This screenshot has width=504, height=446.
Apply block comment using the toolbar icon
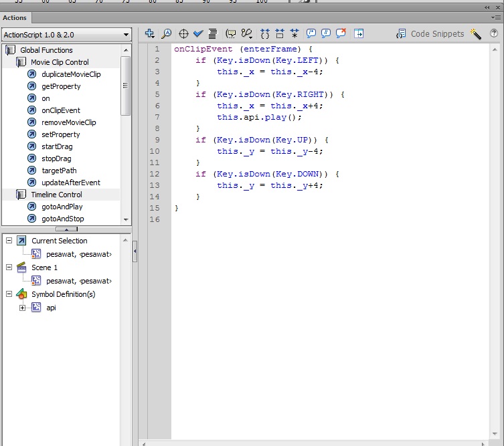pyautogui.click(x=311, y=33)
